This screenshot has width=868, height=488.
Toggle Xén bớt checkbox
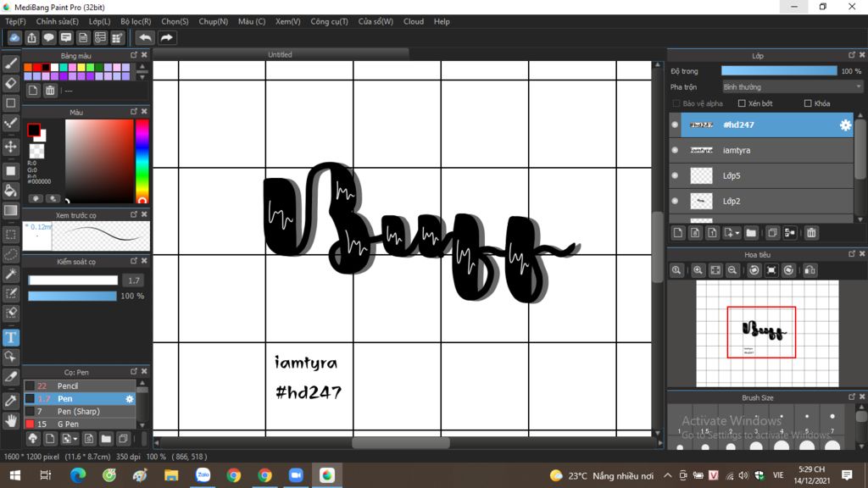point(742,103)
